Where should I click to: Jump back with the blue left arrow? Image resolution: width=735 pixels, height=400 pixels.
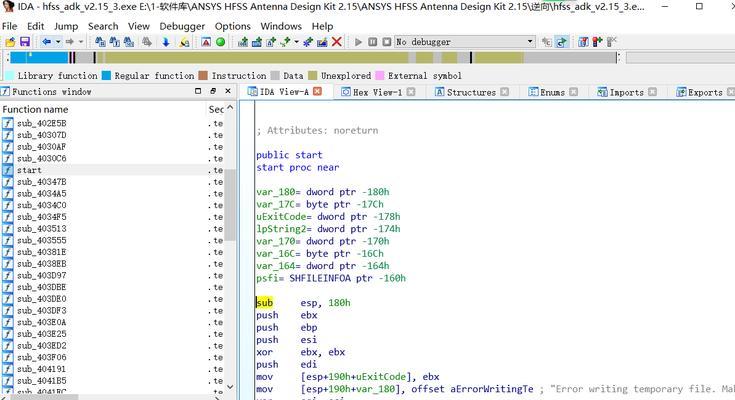[46, 42]
